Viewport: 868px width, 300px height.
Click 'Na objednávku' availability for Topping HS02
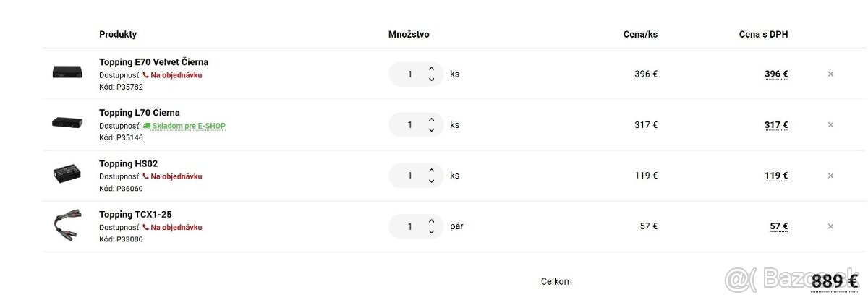point(176,176)
